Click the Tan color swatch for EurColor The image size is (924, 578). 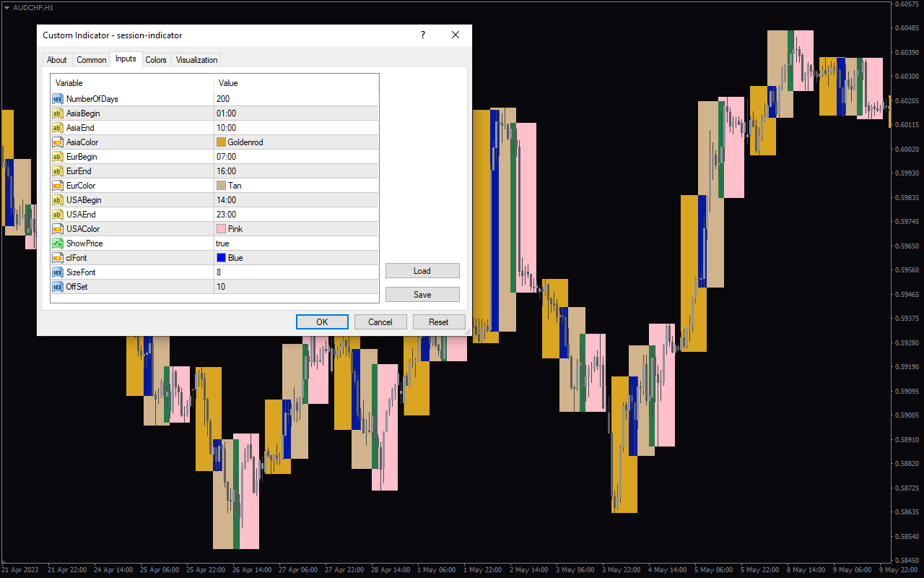point(221,186)
